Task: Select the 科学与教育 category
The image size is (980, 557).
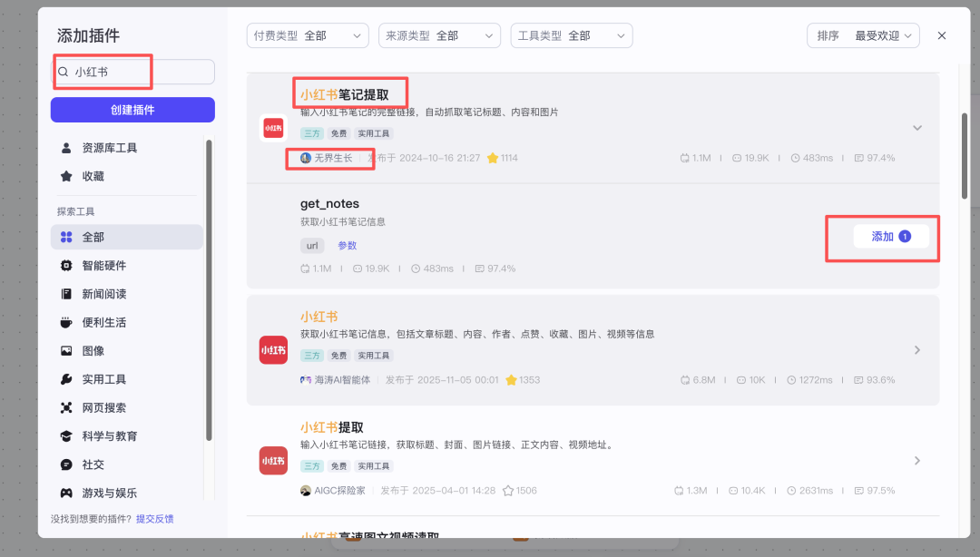Action: click(x=127, y=436)
